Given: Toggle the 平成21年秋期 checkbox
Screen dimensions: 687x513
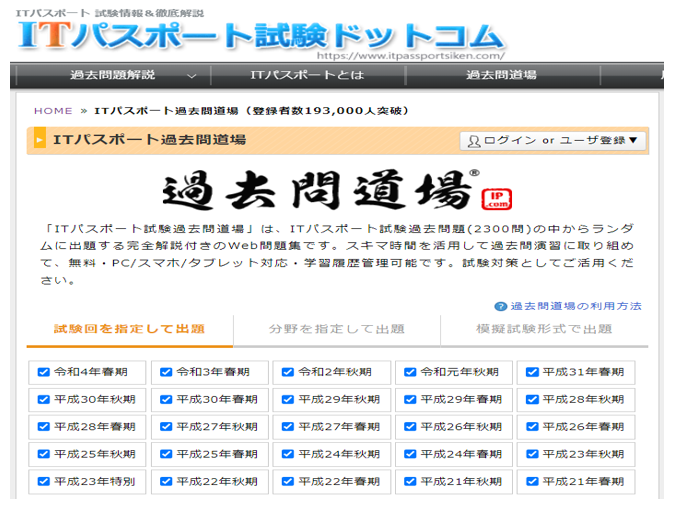Looking at the screenshot, I should [x=410, y=482].
